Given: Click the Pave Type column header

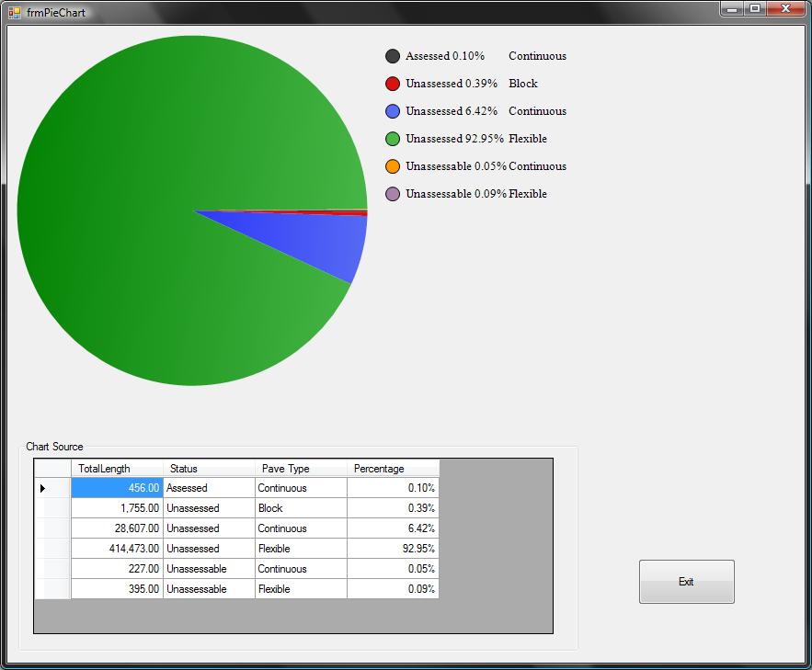Looking at the screenshot, I should (301, 469).
